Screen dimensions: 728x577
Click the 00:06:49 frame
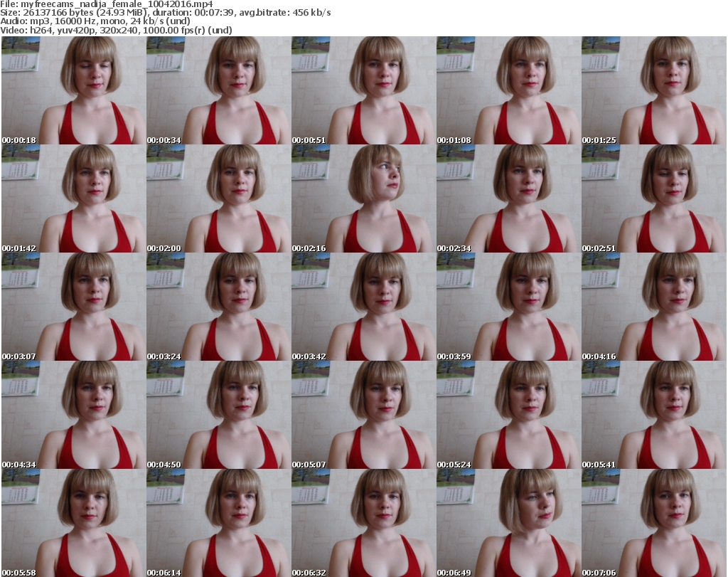tap(508, 522)
